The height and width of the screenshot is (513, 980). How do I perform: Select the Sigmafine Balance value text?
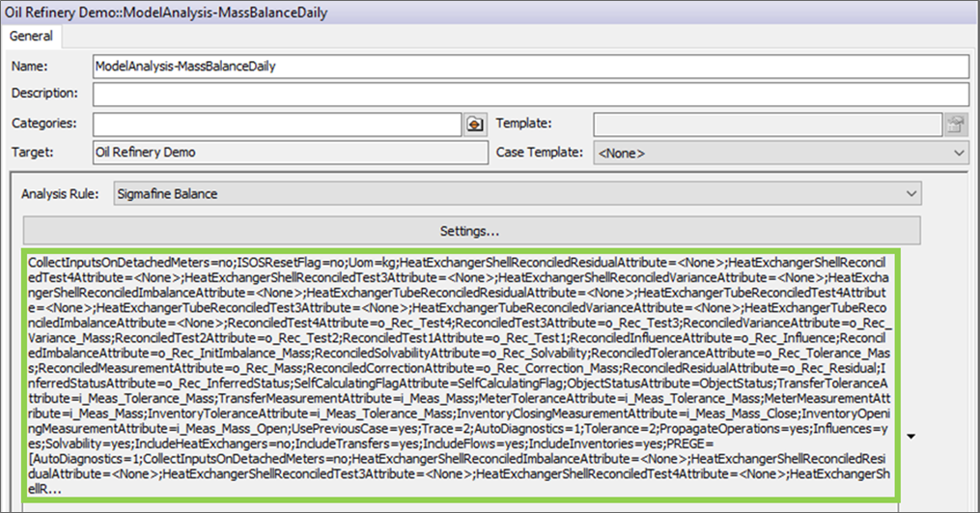[x=167, y=194]
